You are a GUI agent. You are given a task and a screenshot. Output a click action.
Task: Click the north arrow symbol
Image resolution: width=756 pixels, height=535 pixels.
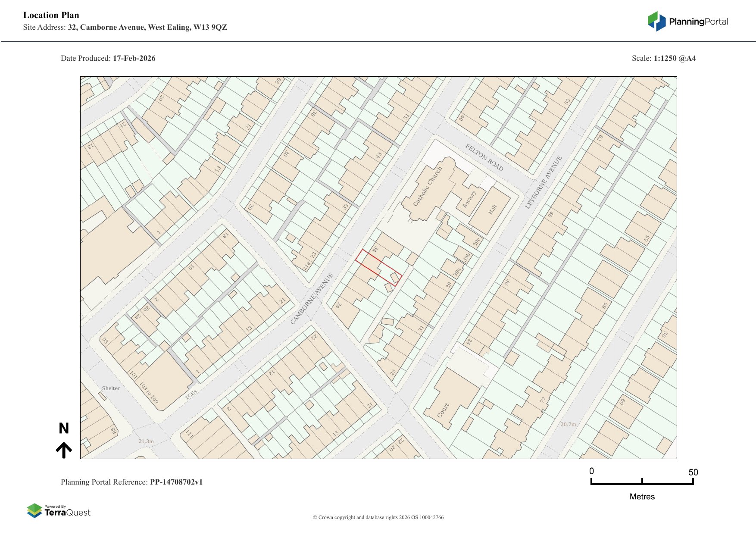tap(64, 450)
